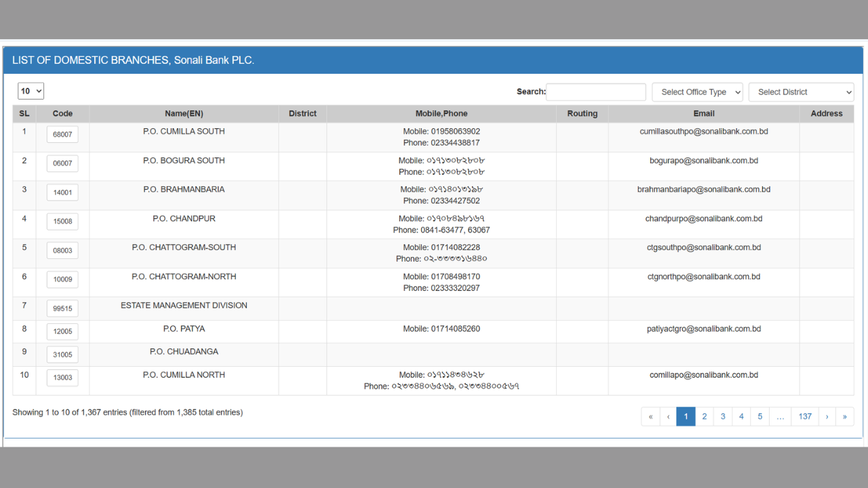868x488 pixels.
Task: Select page 2 in pagination
Action: point(704,416)
